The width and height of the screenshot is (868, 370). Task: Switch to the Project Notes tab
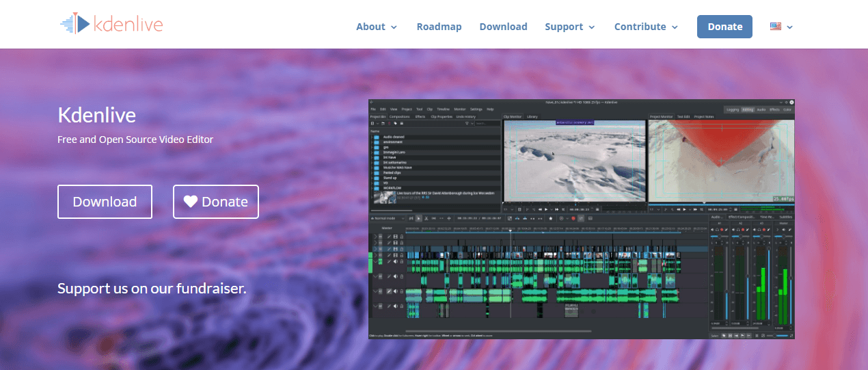pos(704,117)
